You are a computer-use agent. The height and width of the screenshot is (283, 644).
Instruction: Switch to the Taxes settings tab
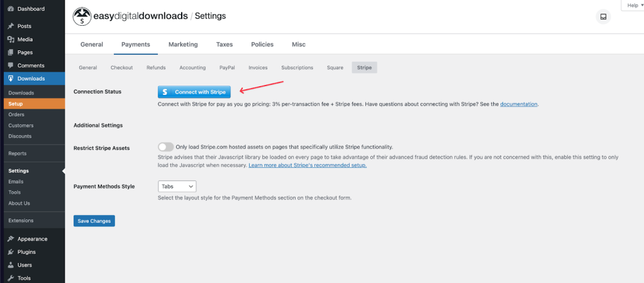click(224, 45)
